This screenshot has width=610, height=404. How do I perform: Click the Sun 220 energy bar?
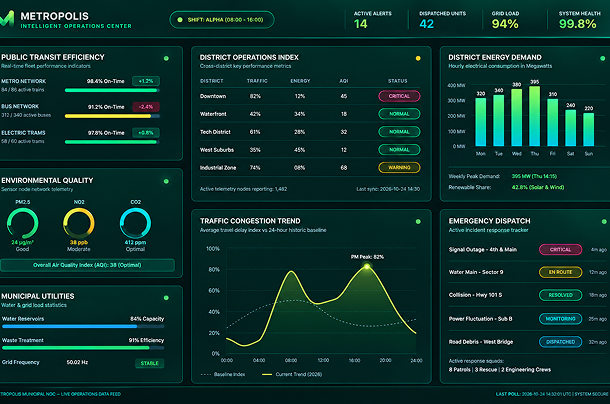point(589,130)
